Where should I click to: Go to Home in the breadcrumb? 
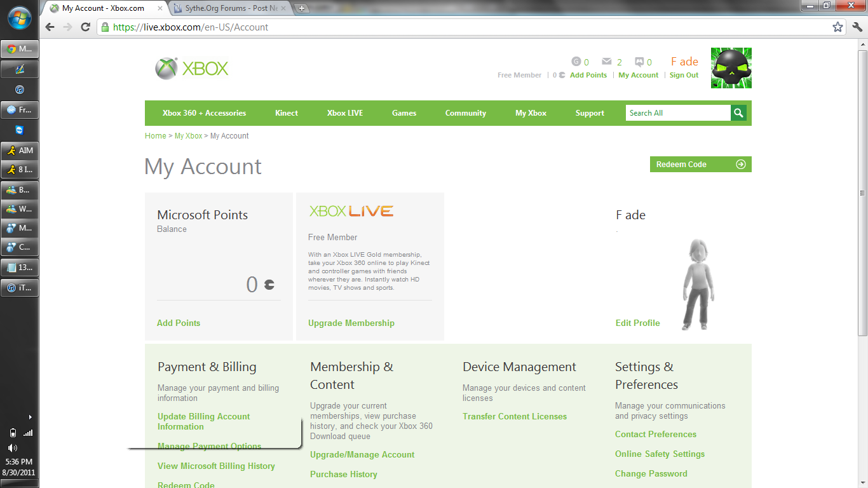click(156, 136)
